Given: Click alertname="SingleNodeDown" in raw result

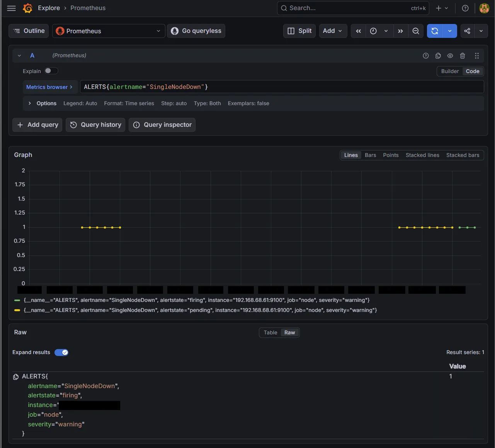Looking at the screenshot, I should [73, 386].
